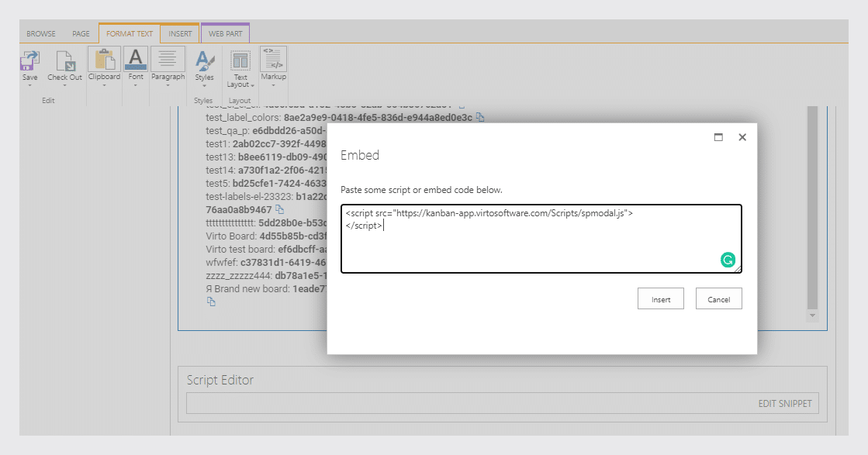Click inside the embed code text area
This screenshot has height=455, width=868.
pyautogui.click(x=541, y=239)
